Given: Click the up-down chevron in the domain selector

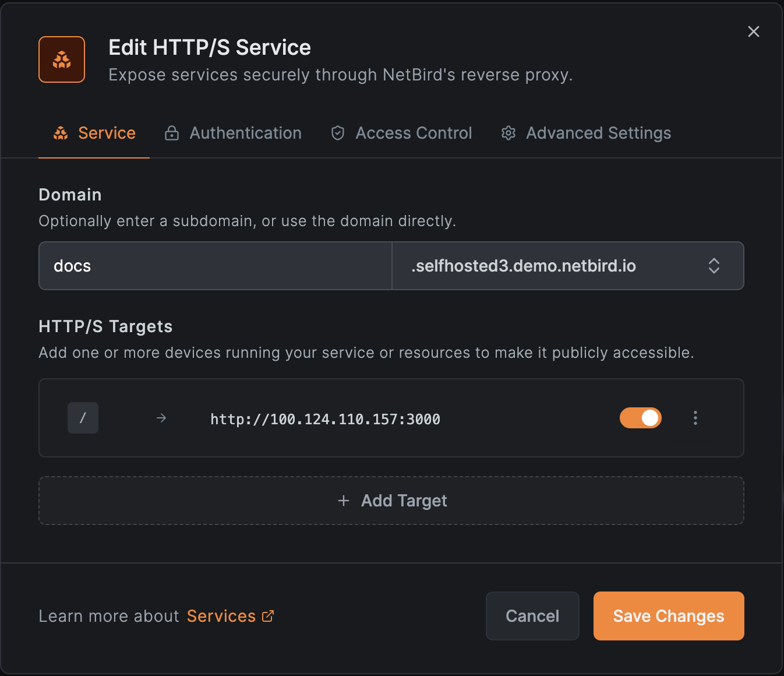Looking at the screenshot, I should pos(714,266).
